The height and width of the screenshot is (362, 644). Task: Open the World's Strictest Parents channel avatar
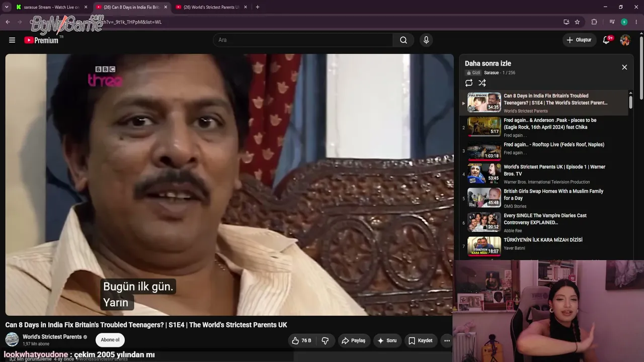12,339
